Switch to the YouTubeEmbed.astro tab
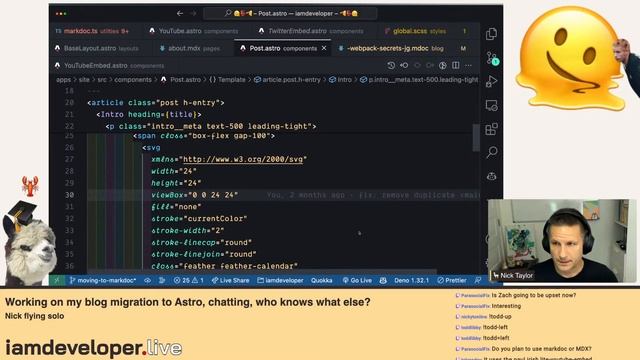640x360 pixels. tap(109, 65)
